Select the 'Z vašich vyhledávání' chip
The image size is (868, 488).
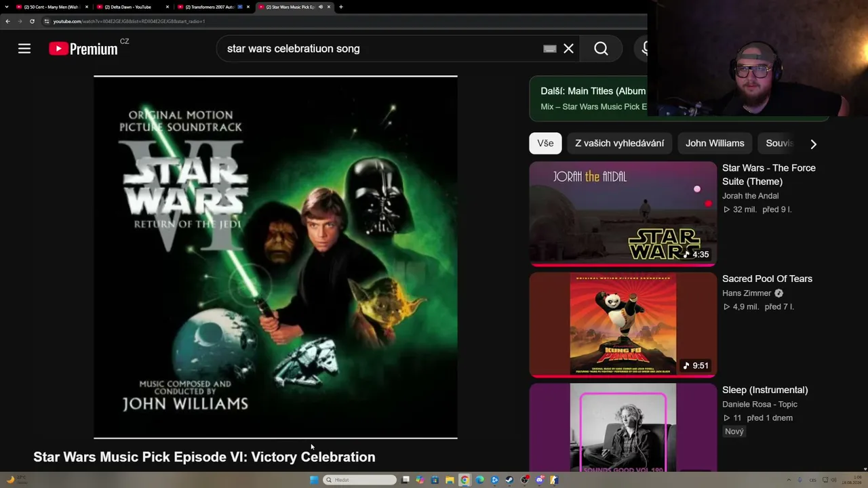[619, 143]
